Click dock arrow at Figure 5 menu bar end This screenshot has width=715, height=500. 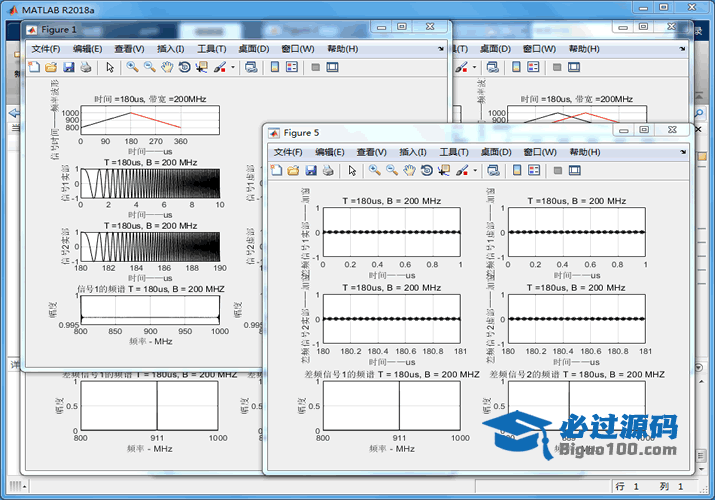tap(683, 152)
